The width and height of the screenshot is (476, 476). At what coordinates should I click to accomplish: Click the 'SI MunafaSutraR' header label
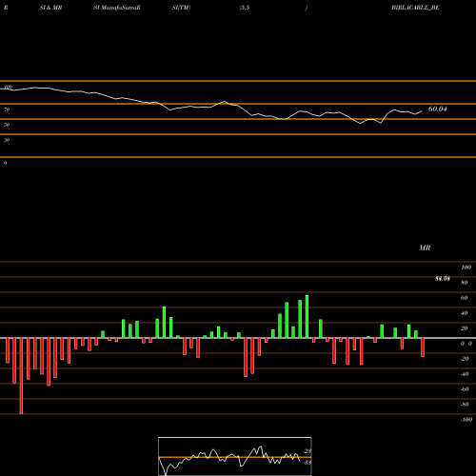click(x=117, y=8)
